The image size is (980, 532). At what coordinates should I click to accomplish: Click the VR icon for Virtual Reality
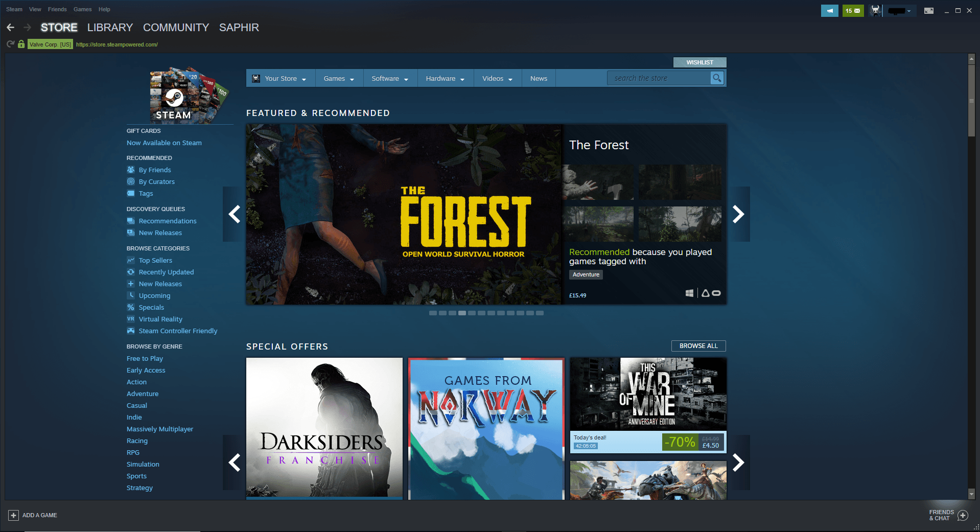pyautogui.click(x=131, y=319)
